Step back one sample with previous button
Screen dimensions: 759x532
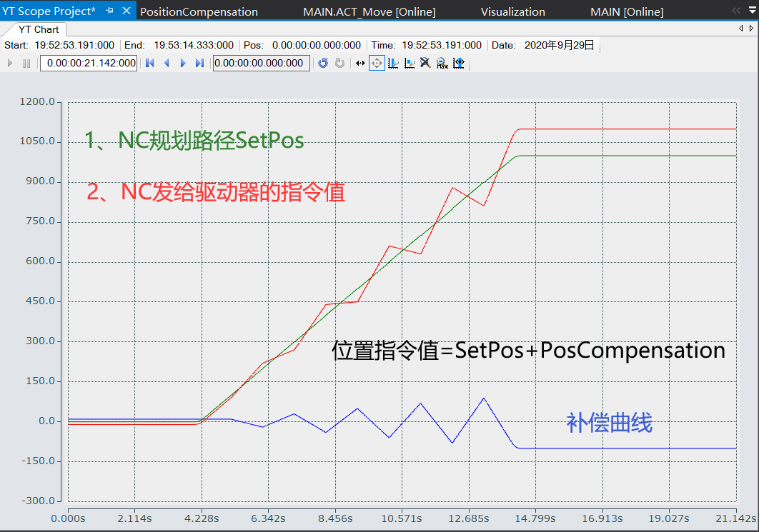click(x=167, y=63)
